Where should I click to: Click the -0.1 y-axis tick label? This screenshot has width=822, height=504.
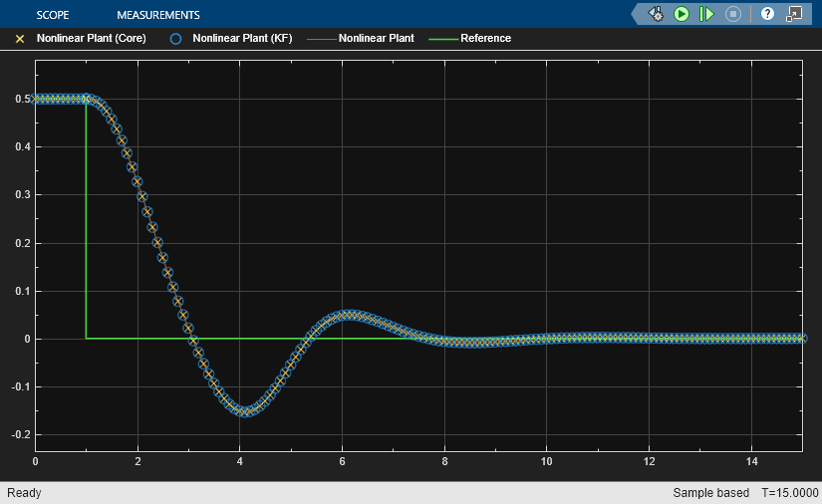21,387
